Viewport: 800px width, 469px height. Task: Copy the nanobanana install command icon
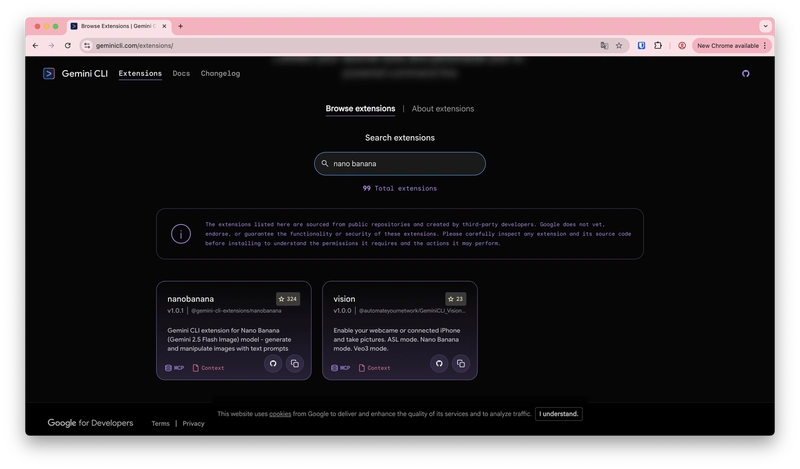pyautogui.click(x=294, y=363)
